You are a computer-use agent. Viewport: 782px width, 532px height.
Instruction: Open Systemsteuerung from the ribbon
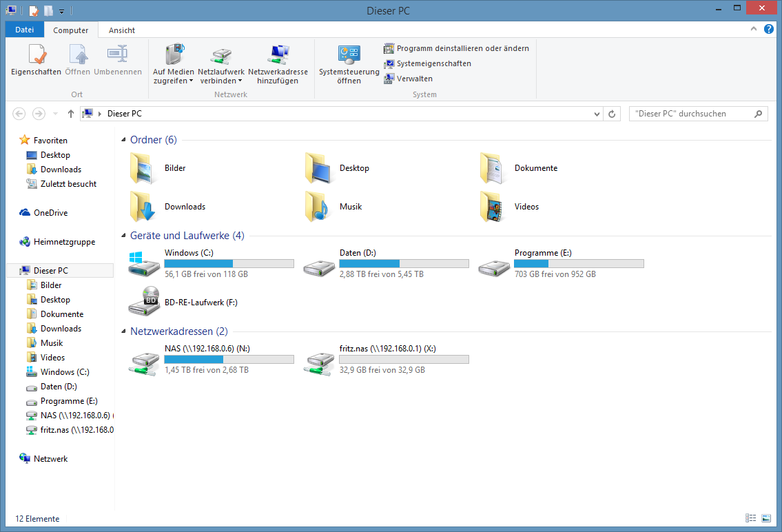click(349, 55)
